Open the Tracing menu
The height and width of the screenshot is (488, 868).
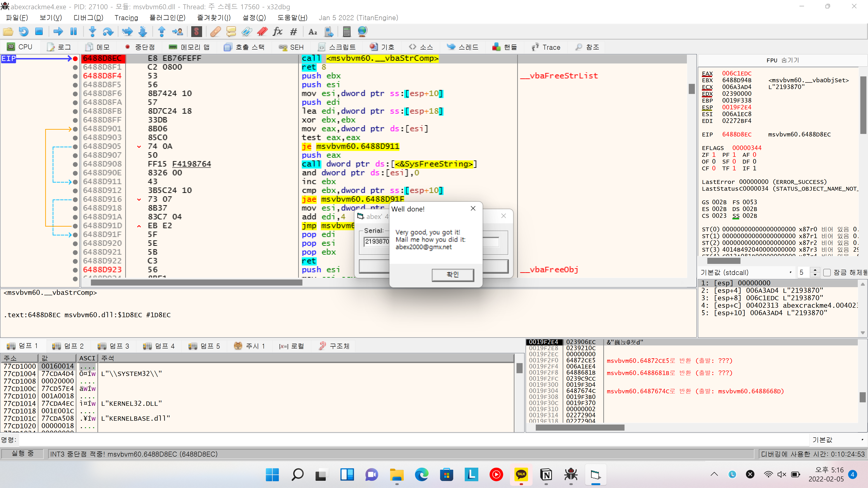(126, 18)
